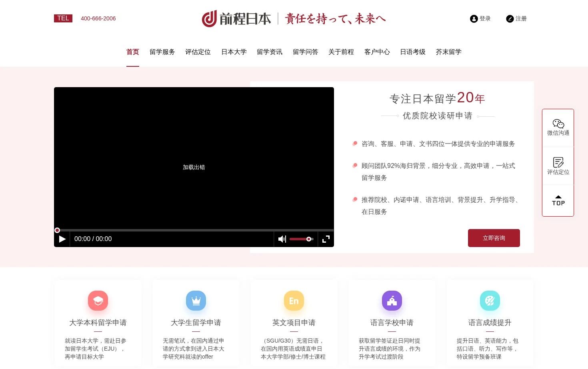Open the 留学服务 menu

pos(162,52)
